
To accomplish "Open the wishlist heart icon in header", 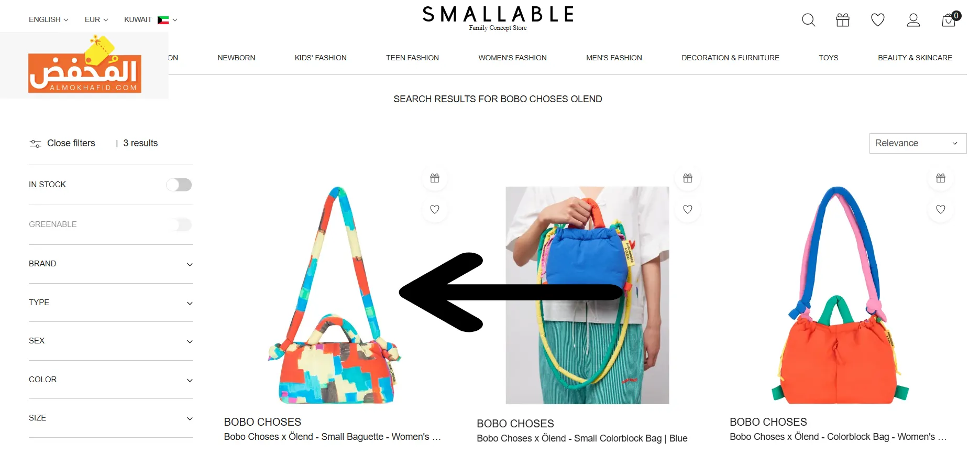I will pyautogui.click(x=878, y=20).
